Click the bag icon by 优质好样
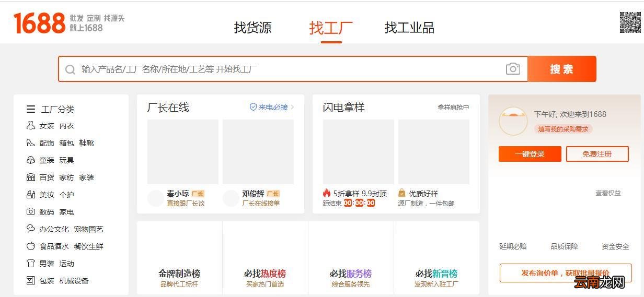The width and height of the screenshot is (644, 297). coord(401,193)
